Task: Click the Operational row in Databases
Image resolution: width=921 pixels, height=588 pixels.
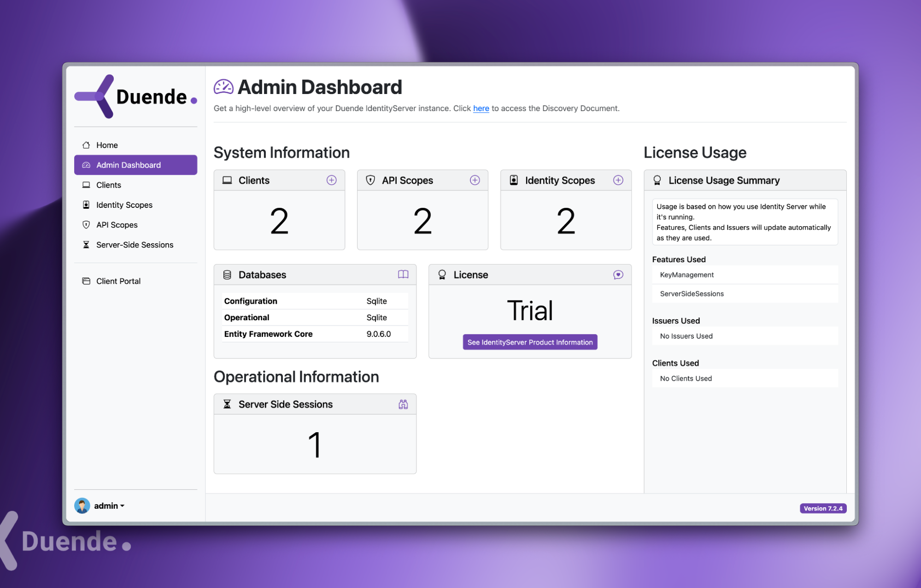Action: [x=315, y=318]
